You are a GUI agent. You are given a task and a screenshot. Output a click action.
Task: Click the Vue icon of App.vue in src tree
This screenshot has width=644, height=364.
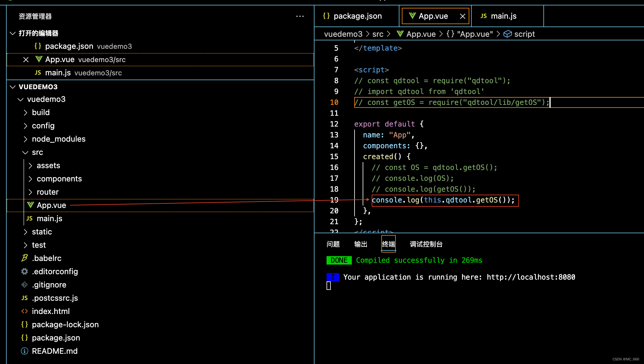[30, 205]
